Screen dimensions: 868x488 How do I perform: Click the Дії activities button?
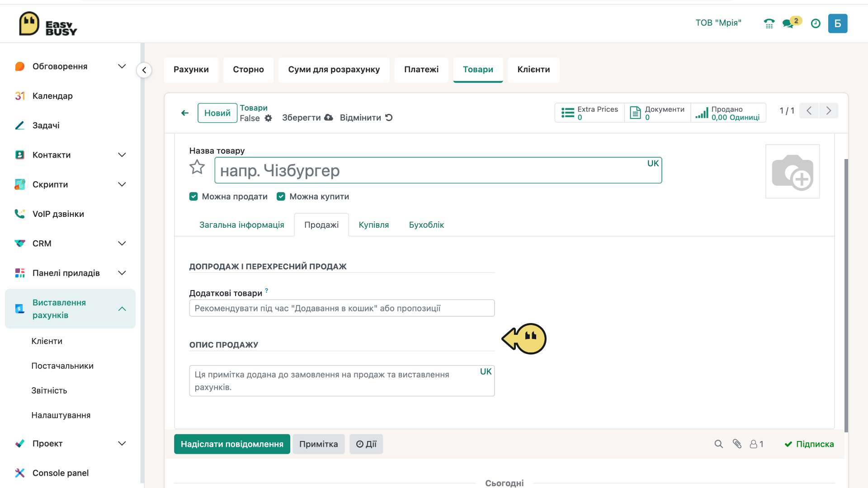[366, 444]
